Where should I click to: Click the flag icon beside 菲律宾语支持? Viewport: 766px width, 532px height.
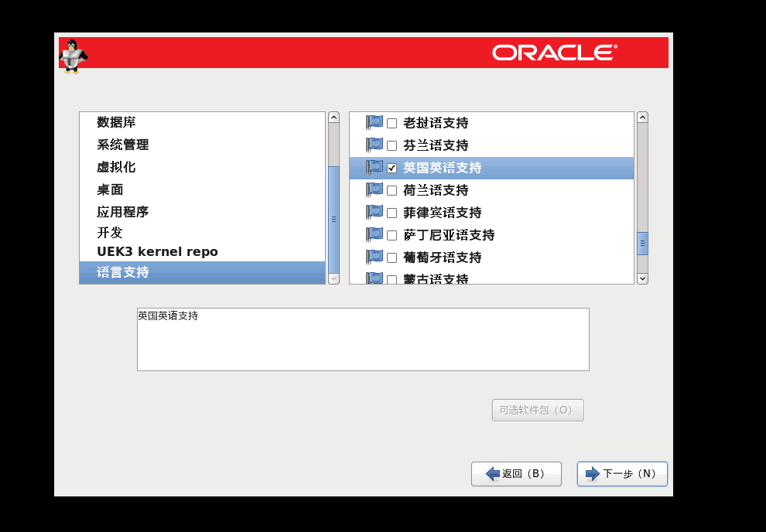pos(374,212)
